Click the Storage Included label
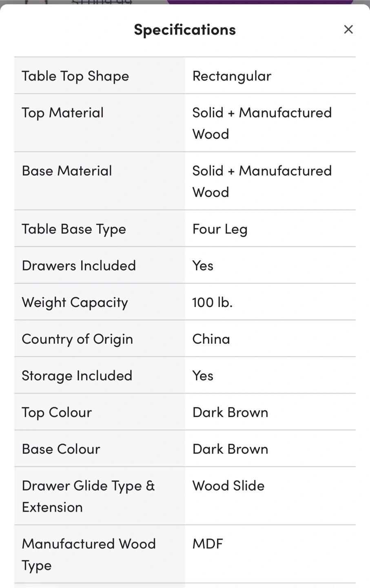 (x=77, y=376)
